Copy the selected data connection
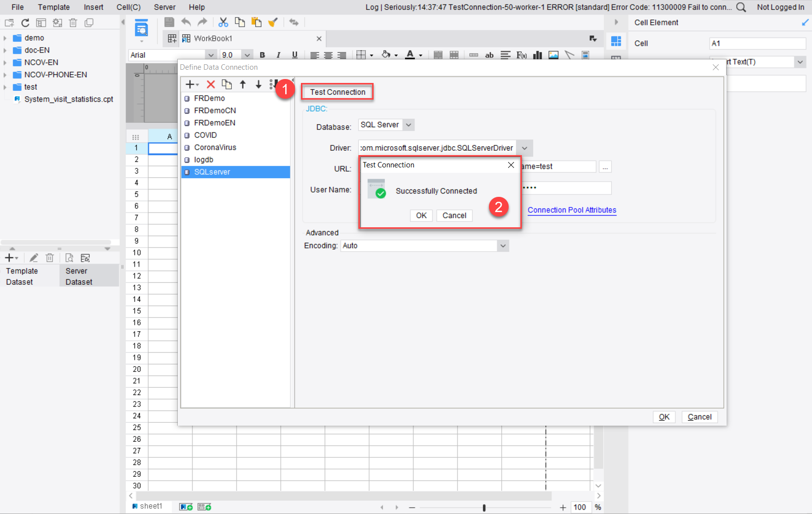Viewport: 812px width, 514px height. click(227, 84)
